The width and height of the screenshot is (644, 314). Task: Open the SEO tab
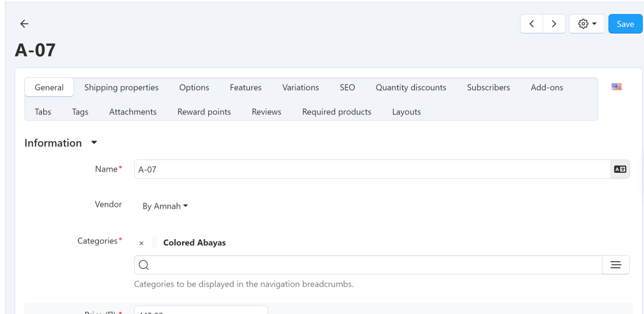point(347,88)
